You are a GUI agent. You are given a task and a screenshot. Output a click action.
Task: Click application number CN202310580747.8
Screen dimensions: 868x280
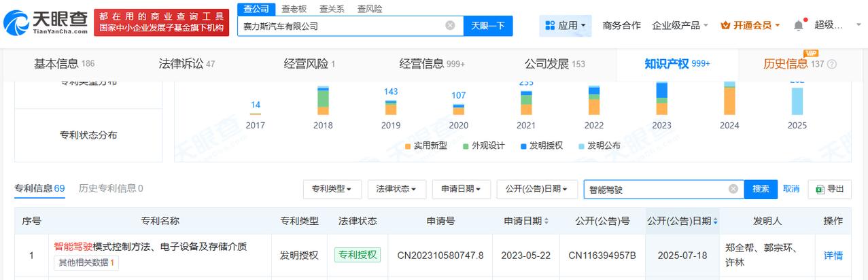[x=440, y=256]
